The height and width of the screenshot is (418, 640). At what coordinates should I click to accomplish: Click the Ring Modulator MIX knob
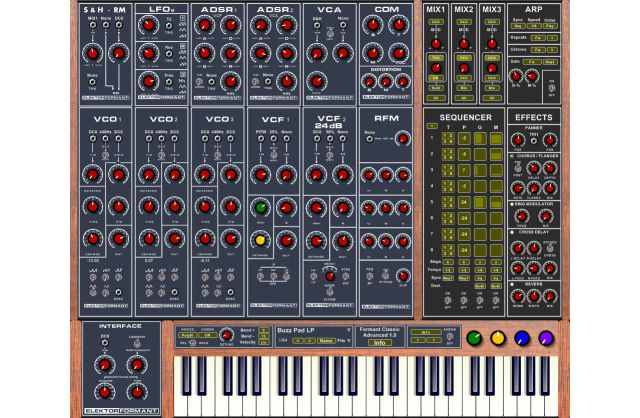[546, 216]
